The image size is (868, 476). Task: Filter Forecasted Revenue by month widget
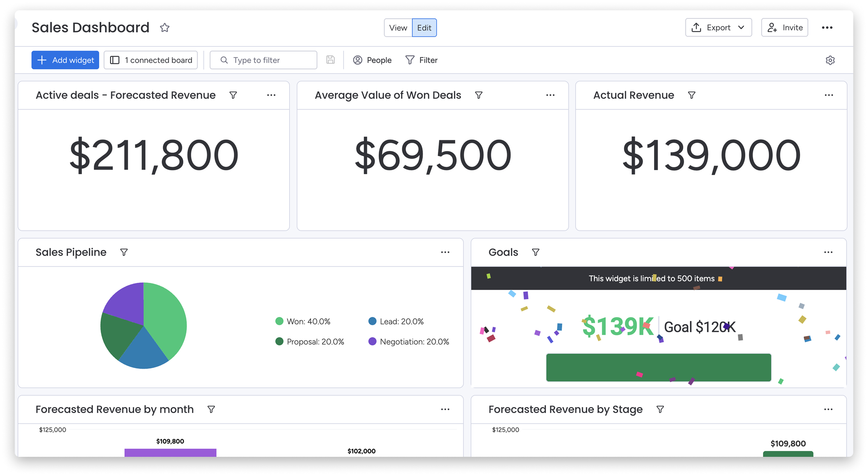click(211, 409)
